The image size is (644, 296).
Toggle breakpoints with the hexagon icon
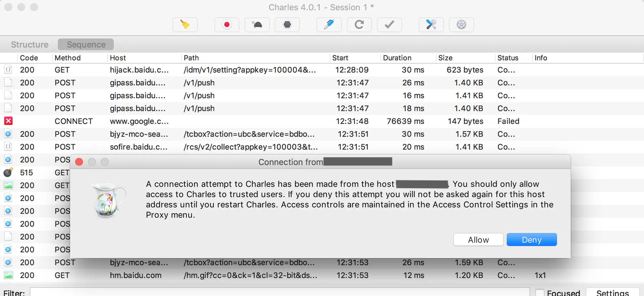pos(287,25)
